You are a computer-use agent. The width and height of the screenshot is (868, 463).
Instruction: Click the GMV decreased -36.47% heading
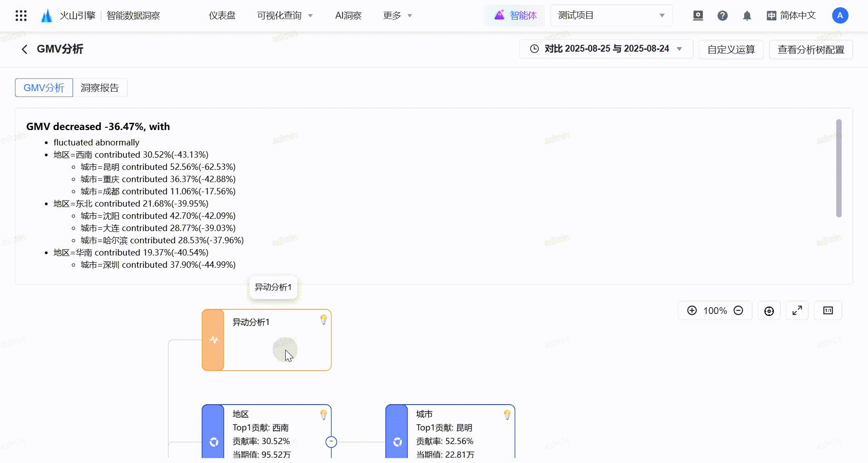98,126
